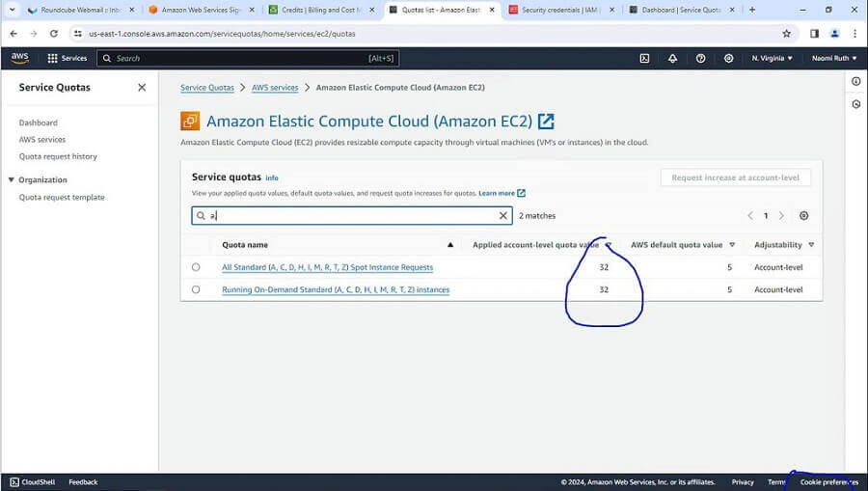Open Running On-Demand Standard instances quota
This screenshot has height=491, width=868.
336,289
